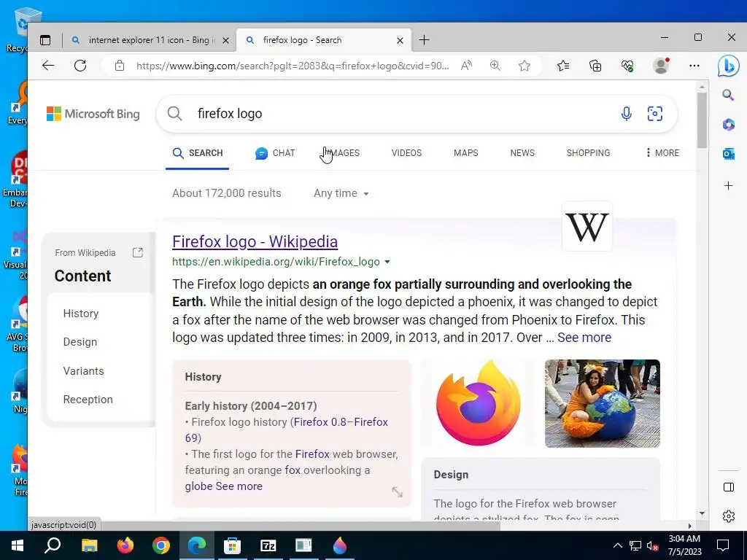Click the horizontal scrollbar right arrow

pyautogui.click(x=689, y=526)
